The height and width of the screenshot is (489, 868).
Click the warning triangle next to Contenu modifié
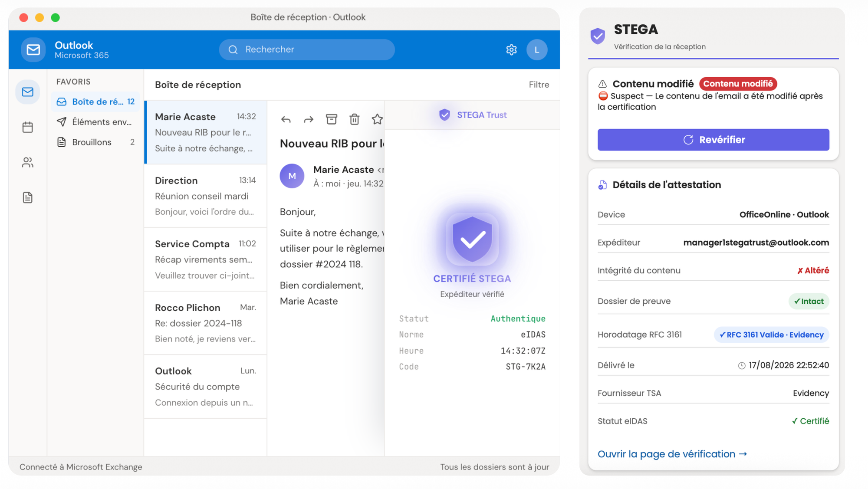[x=602, y=84]
